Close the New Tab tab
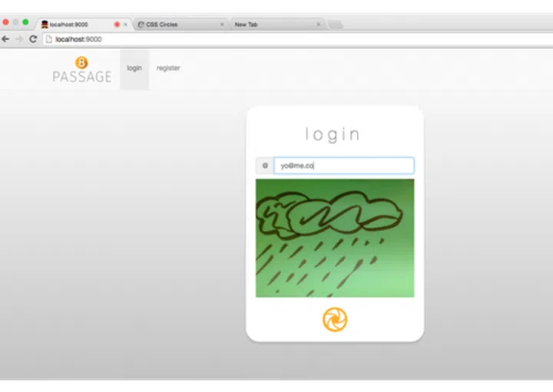The width and height of the screenshot is (553, 392). 319,25
